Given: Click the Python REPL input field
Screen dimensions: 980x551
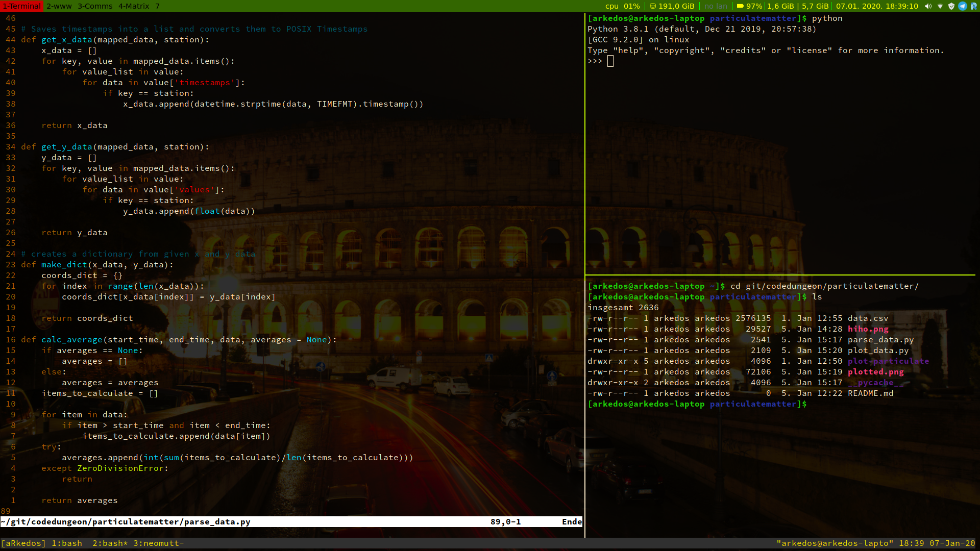Looking at the screenshot, I should coord(610,61).
